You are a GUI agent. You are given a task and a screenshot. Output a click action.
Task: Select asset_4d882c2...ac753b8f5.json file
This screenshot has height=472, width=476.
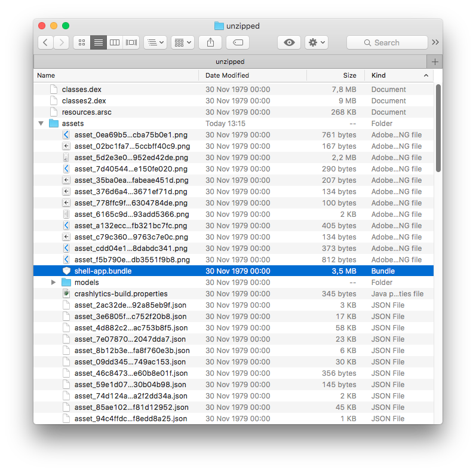point(234,328)
